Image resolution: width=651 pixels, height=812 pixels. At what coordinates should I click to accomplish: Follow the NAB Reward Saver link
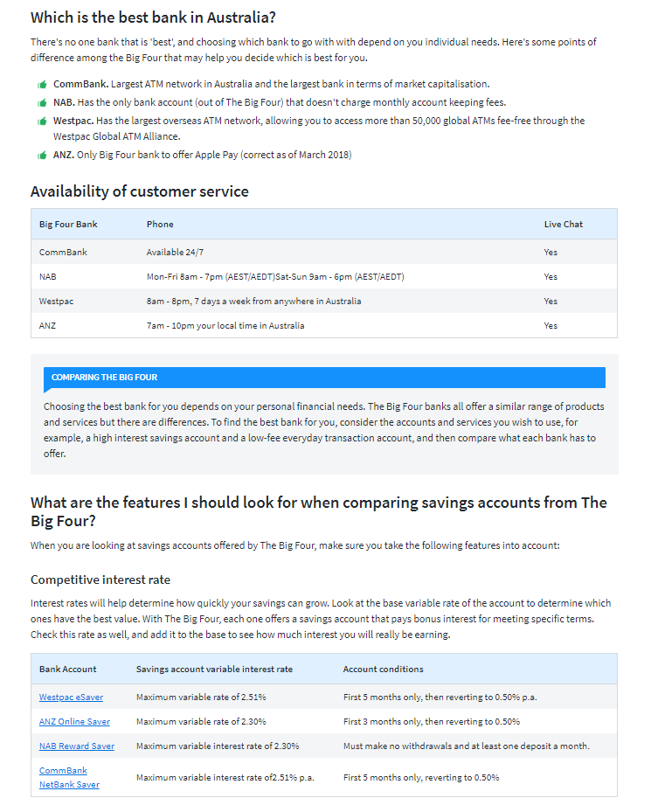(x=77, y=746)
